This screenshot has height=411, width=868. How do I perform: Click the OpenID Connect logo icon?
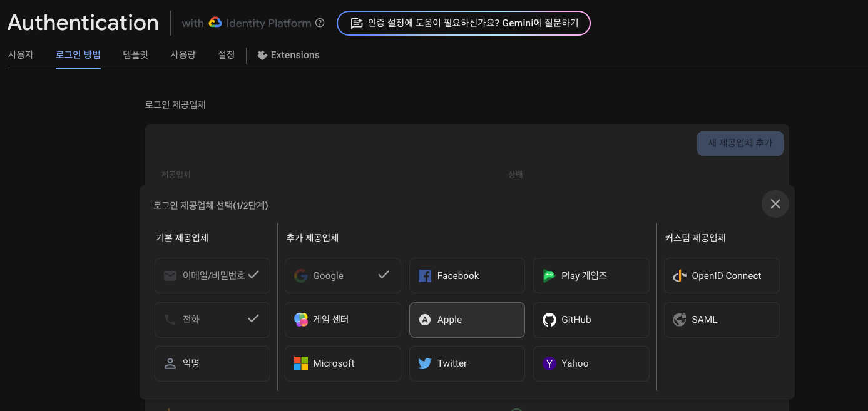pos(680,276)
